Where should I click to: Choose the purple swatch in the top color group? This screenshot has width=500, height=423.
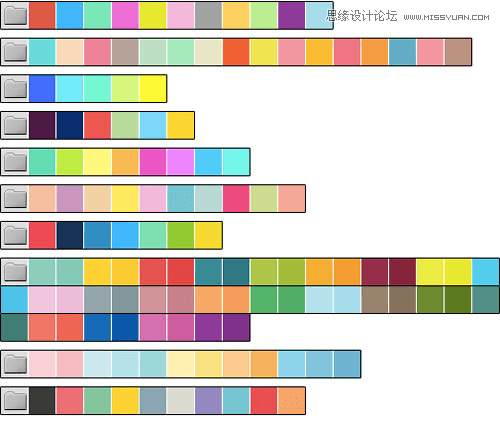pos(291,16)
